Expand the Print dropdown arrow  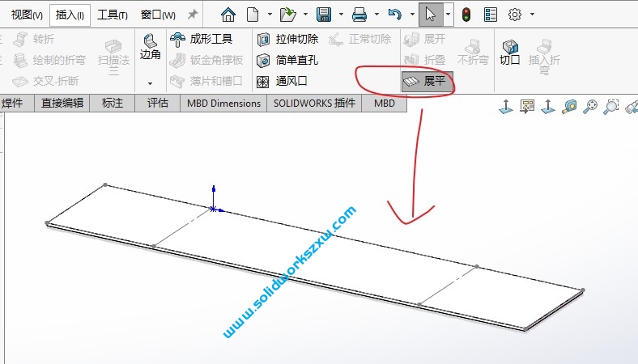[376, 15]
